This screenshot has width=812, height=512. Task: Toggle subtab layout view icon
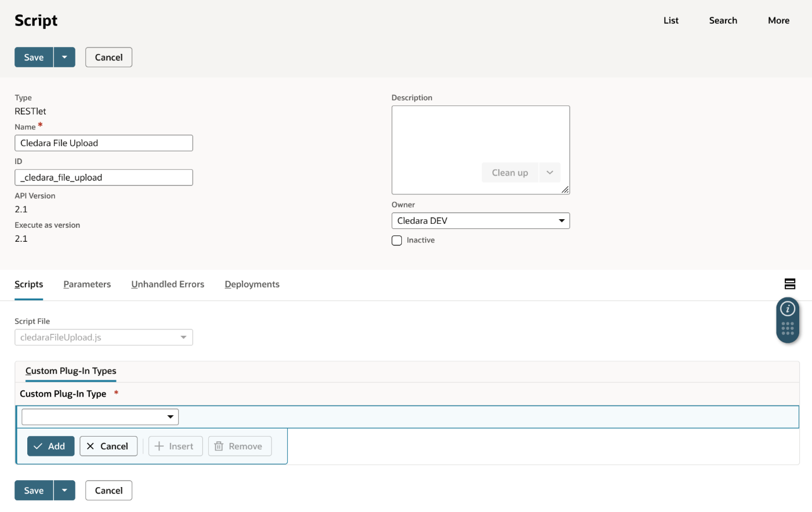[789, 284]
